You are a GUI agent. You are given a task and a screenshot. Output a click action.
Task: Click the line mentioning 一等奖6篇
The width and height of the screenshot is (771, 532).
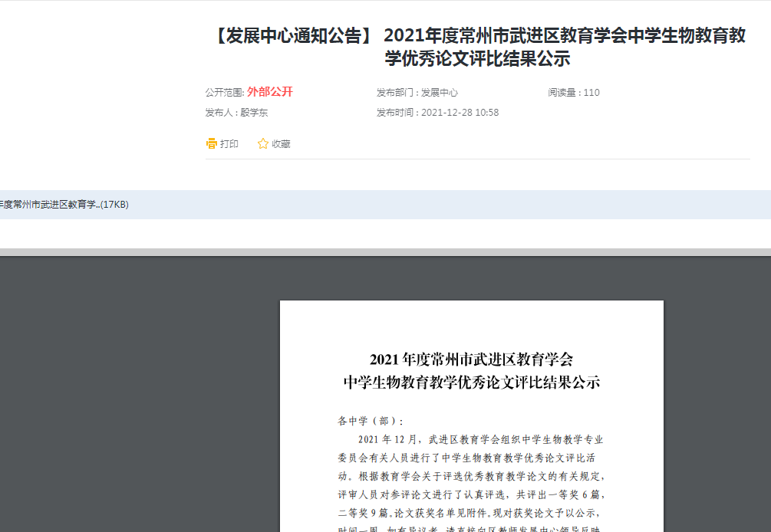[x=471, y=494]
